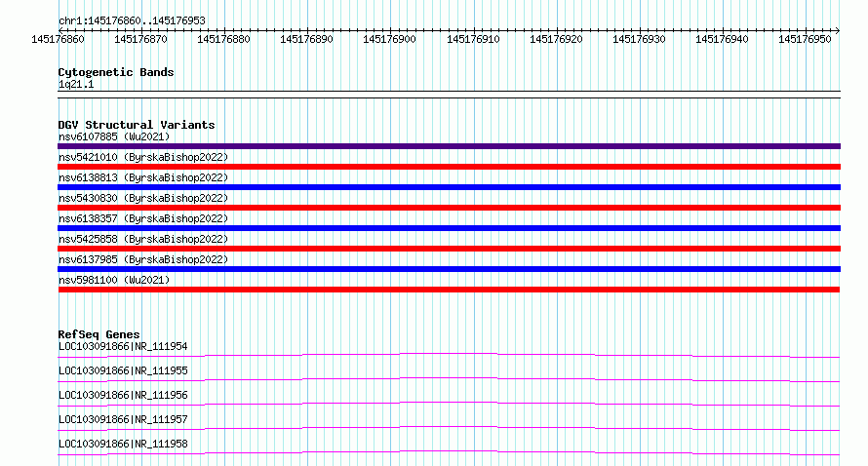Select transcript LOC103091866|NR_111954
This screenshot has height=466, width=868.
click(123, 346)
